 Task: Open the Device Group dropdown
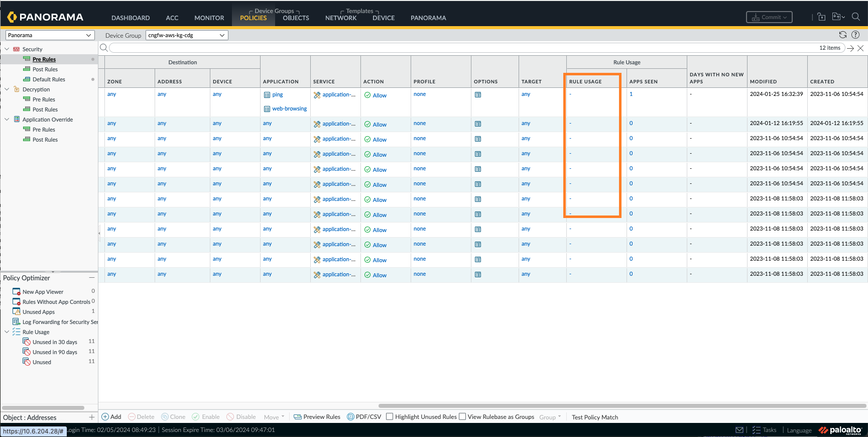(187, 35)
